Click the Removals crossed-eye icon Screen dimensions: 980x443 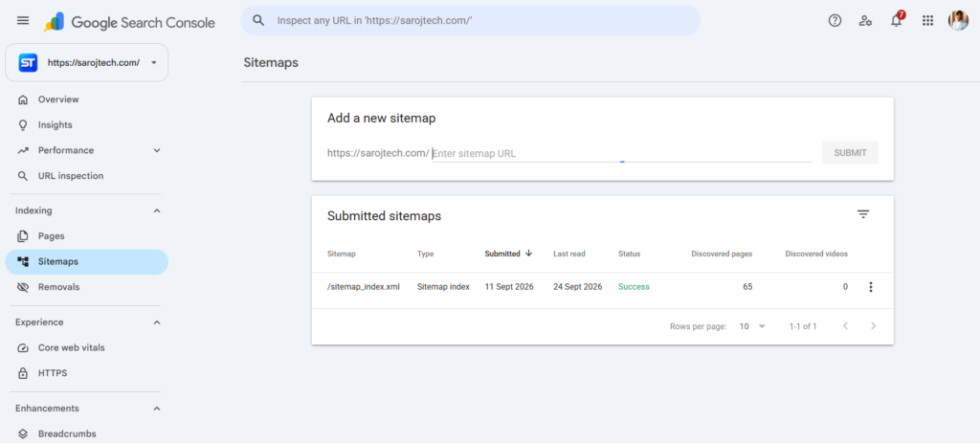(x=23, y=287)
